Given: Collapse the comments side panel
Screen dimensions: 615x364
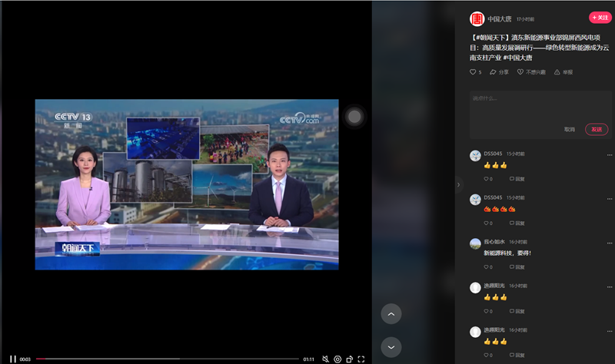Looking at the screenshot, I should point(458,184).
